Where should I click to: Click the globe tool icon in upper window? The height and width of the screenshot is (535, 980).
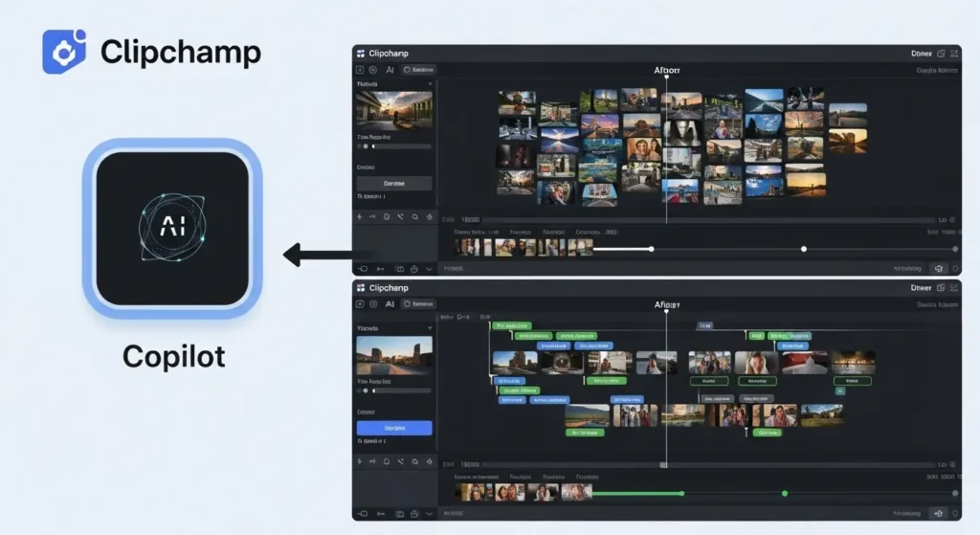click(x=430, y=217)
